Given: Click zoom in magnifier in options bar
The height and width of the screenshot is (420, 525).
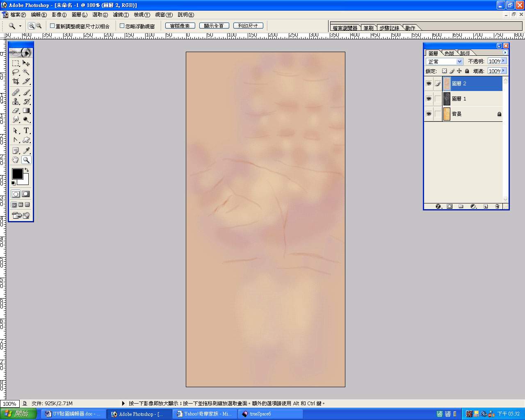Looking at the screenshot, I should point(31,26).
